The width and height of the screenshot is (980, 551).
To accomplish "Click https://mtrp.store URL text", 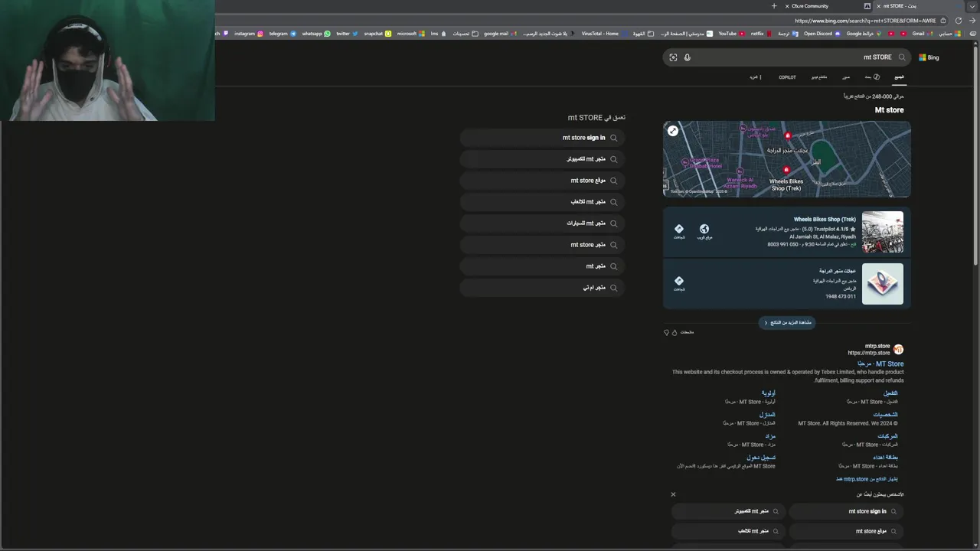I will [x=868, y=354].
